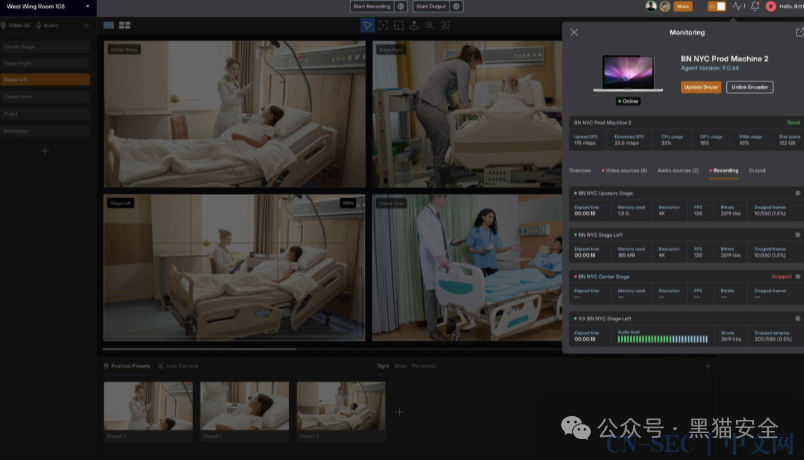Image resolution: width=804 pixels, height=460 pixels.
Task: Switch to four-grid view layout
Action: coord(125,25)
